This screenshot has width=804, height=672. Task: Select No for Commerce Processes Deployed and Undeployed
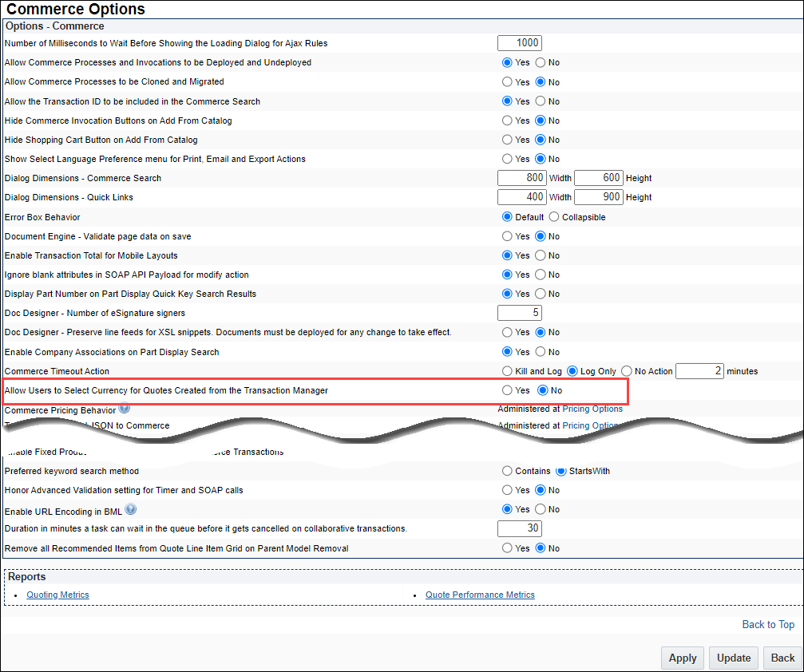tap(541, 62)
